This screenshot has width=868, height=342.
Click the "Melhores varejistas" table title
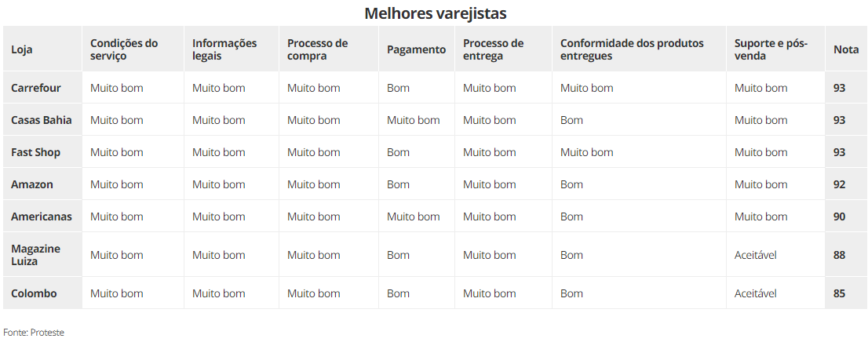coord(435,13)
